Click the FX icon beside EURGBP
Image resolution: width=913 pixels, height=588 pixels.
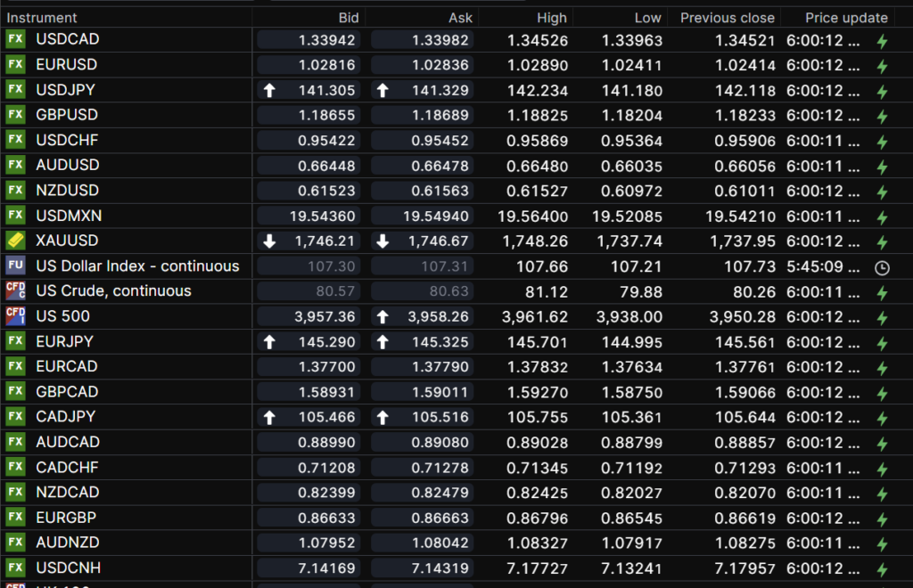15,517
